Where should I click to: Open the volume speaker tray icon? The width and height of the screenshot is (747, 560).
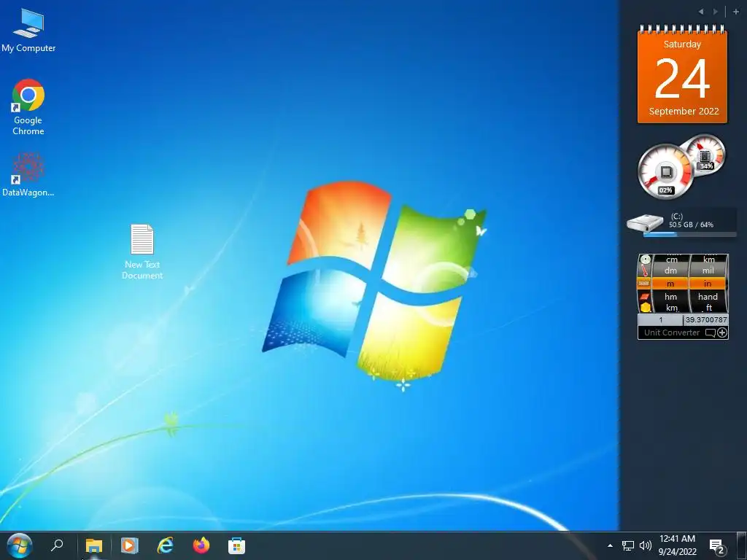point(646,545)
